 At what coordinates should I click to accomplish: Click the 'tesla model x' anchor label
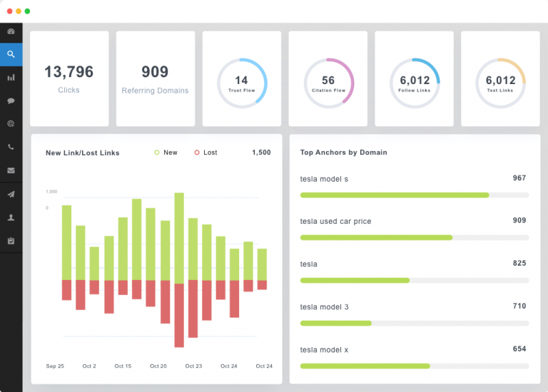coord(324,350)
